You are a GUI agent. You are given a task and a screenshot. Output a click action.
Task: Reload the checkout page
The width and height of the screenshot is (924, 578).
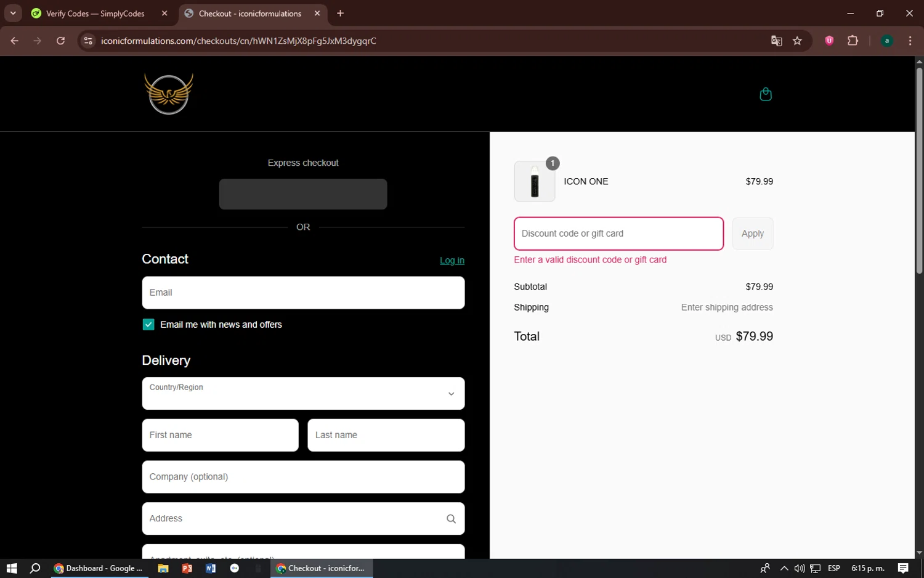[x=60, y=41]
